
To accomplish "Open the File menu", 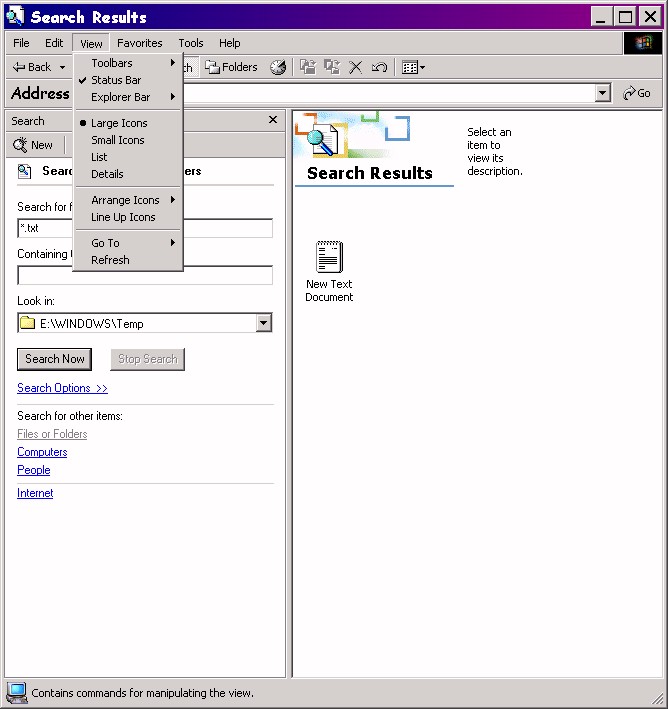I will tap(21, 43).
